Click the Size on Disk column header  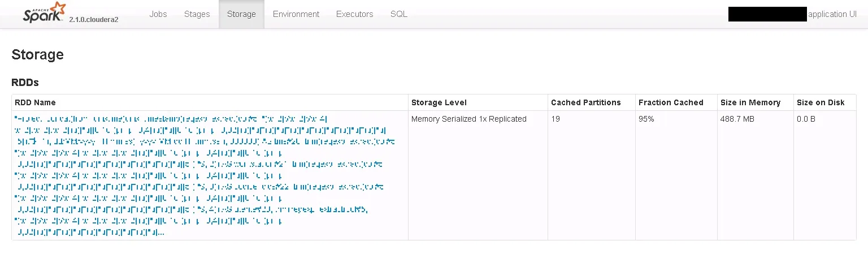(821, 102)
